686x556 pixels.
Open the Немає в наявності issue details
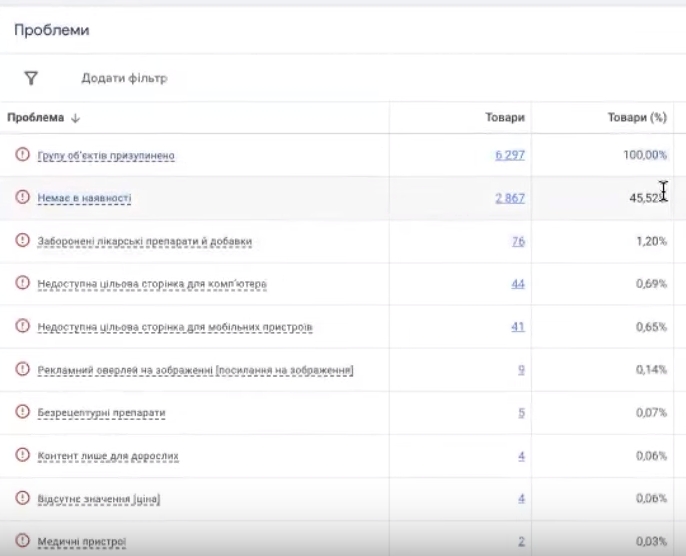[x=84, y=198]
